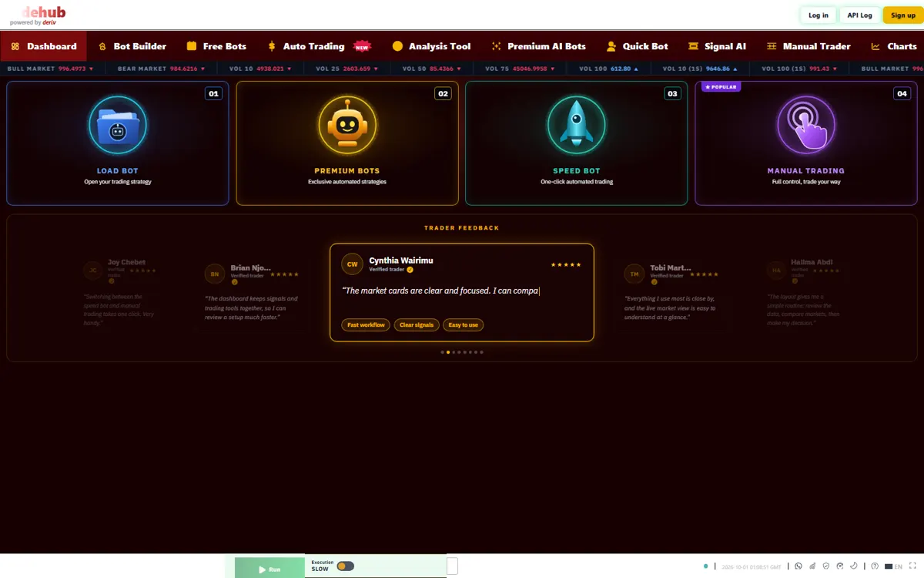
Task: Enter fullscreen mode via corner brackets icon
Action: (x=912, y=566)
